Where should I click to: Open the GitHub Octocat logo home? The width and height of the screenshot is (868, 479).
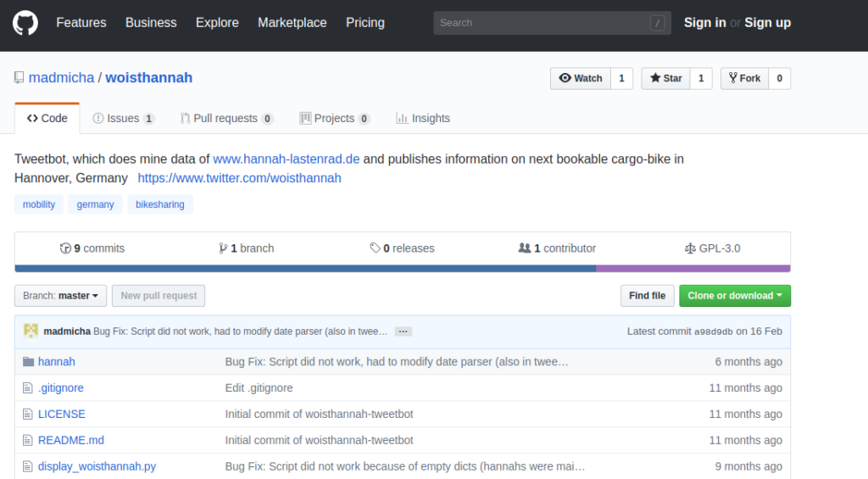coord(25,23)
